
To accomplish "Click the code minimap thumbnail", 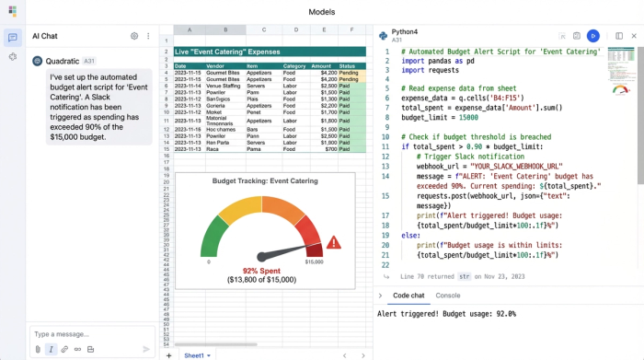I will pyautogui.click(x=621, y=71).
